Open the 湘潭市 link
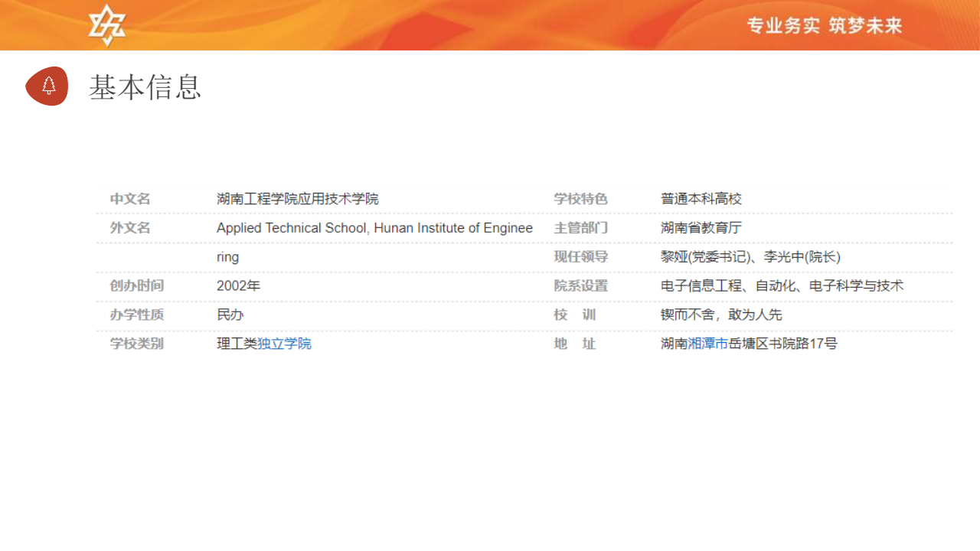This screenshot has height=551, width=980. 708,344
